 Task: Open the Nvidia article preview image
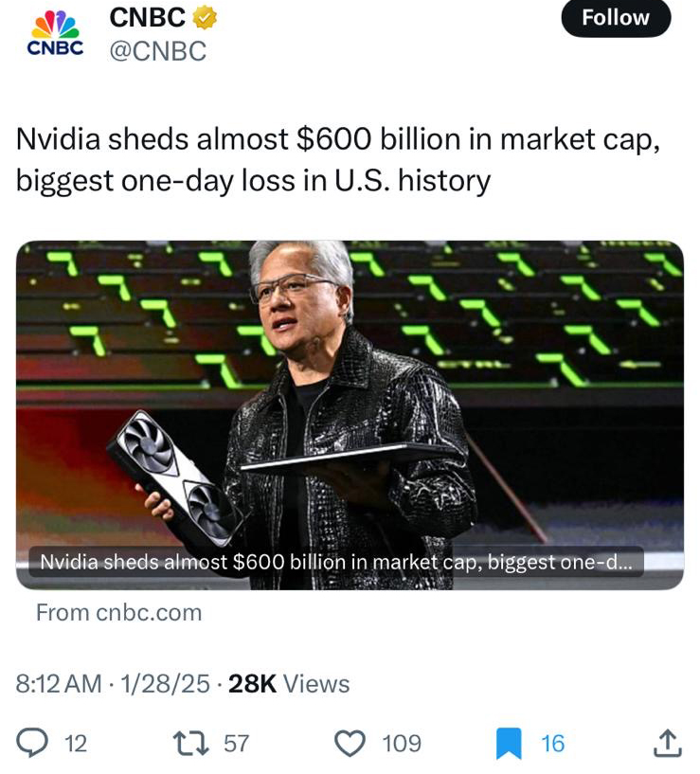pyautogui.click(x=350, y=398)
